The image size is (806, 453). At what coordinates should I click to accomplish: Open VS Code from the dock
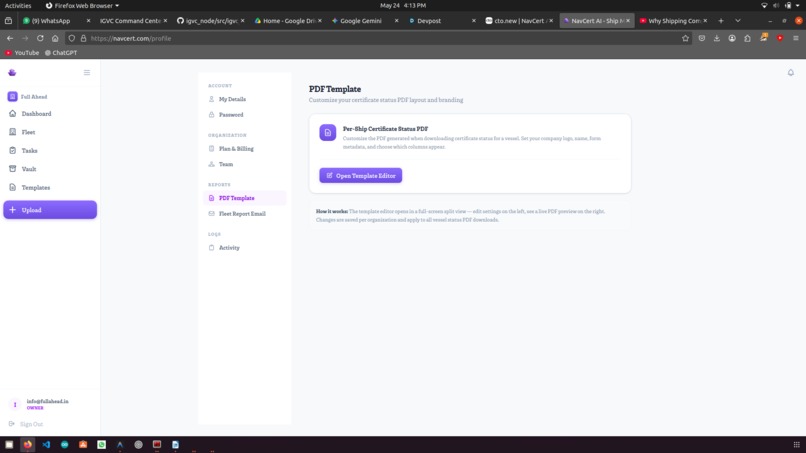click(x=46, y=444)
